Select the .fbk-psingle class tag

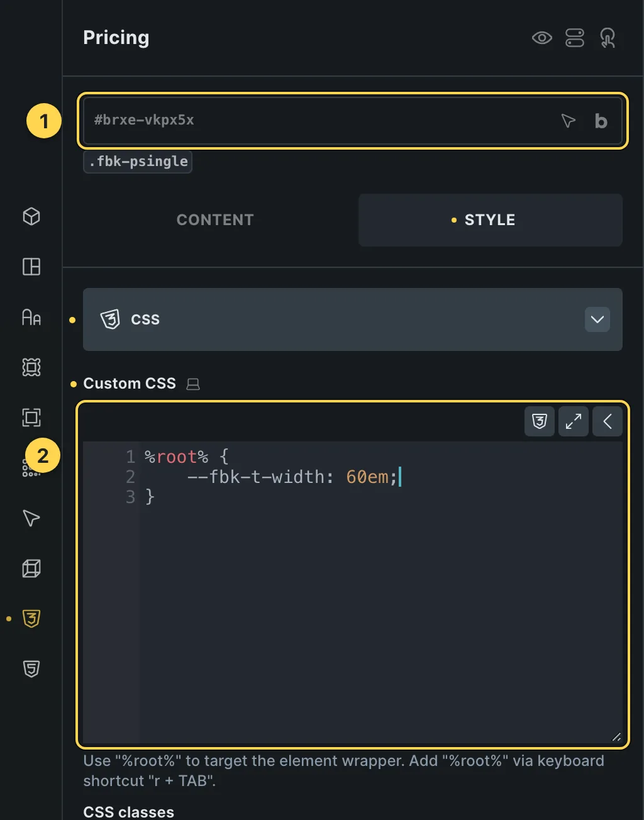coord(138,162)
